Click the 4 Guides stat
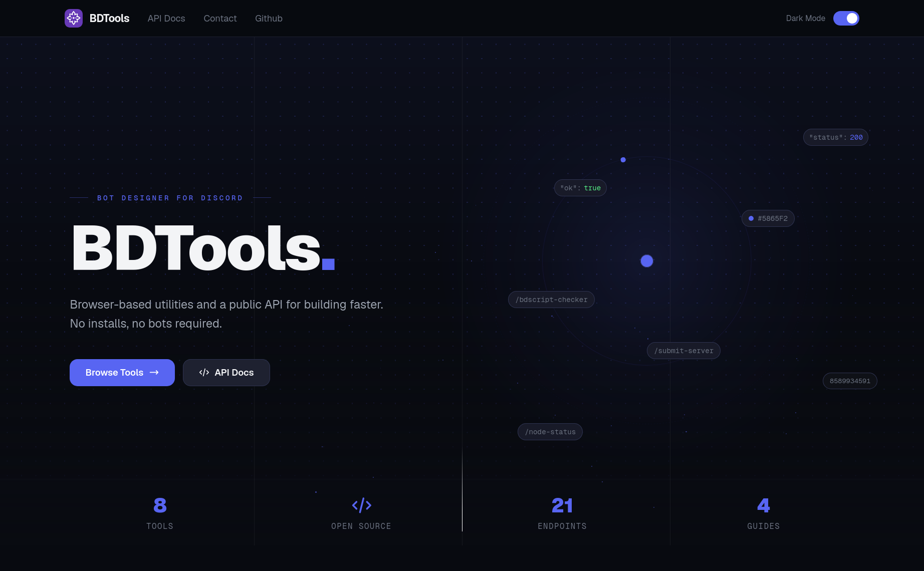The width and height of the screenshot is (924, 571). point(763,513)
